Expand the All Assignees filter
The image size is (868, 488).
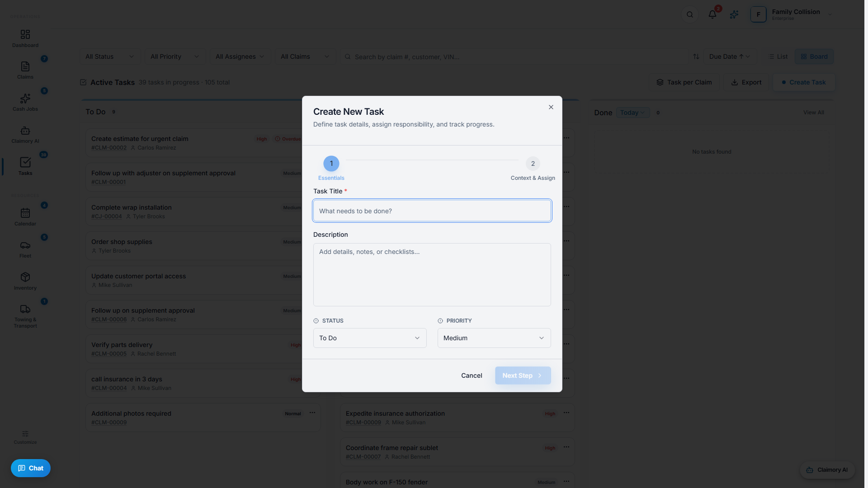pos(240,56)
